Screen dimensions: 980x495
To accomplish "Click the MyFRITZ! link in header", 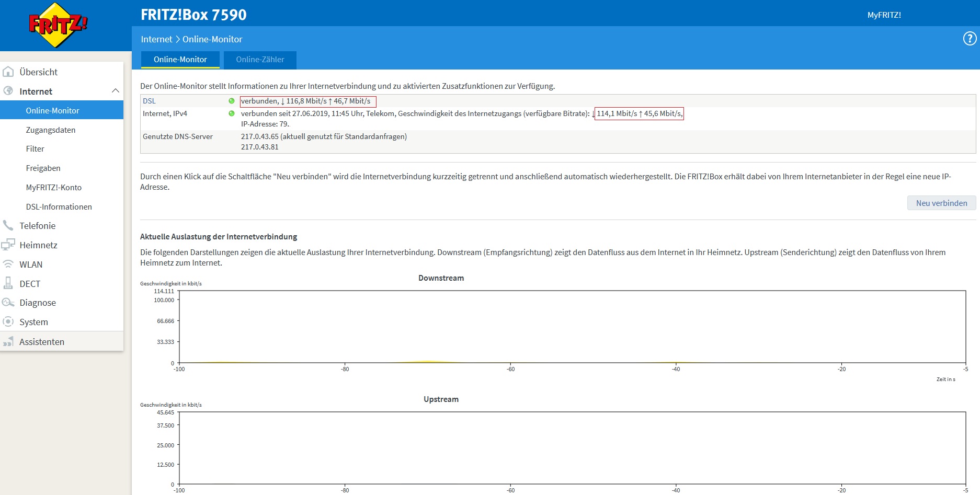I will (x=884, y=15).
